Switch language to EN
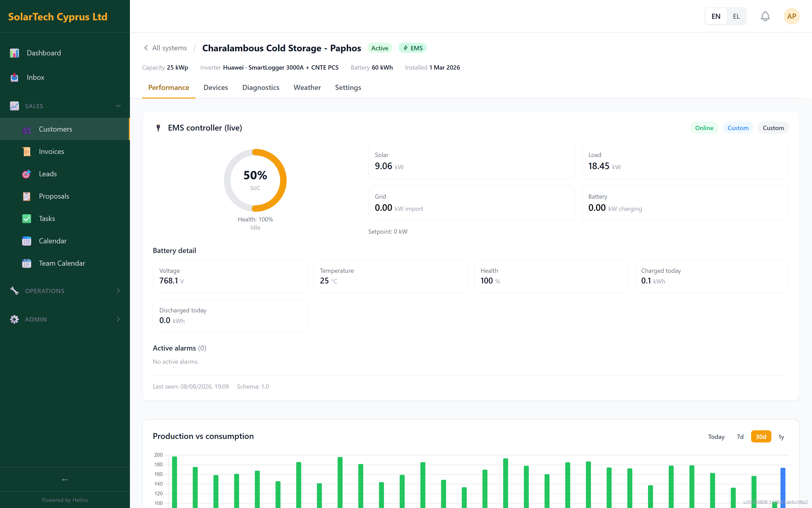The height and width of the screenshot is (508, 812). click(716, 16)
